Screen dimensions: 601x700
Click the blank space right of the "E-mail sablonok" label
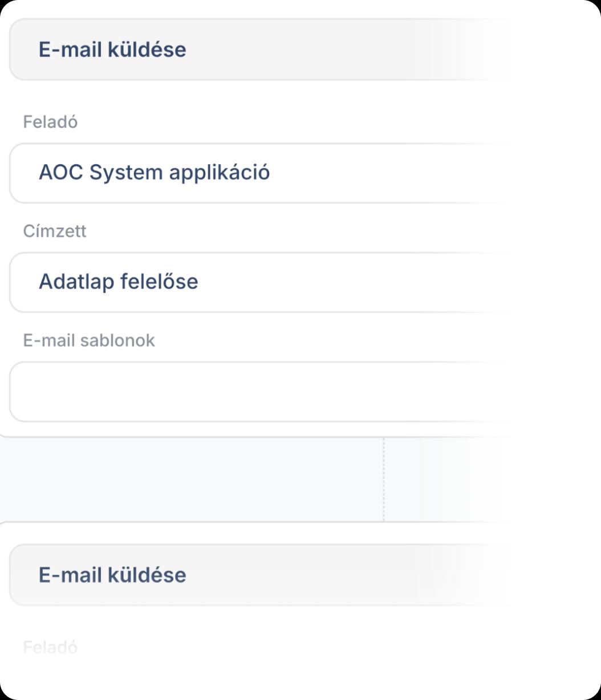314,340
